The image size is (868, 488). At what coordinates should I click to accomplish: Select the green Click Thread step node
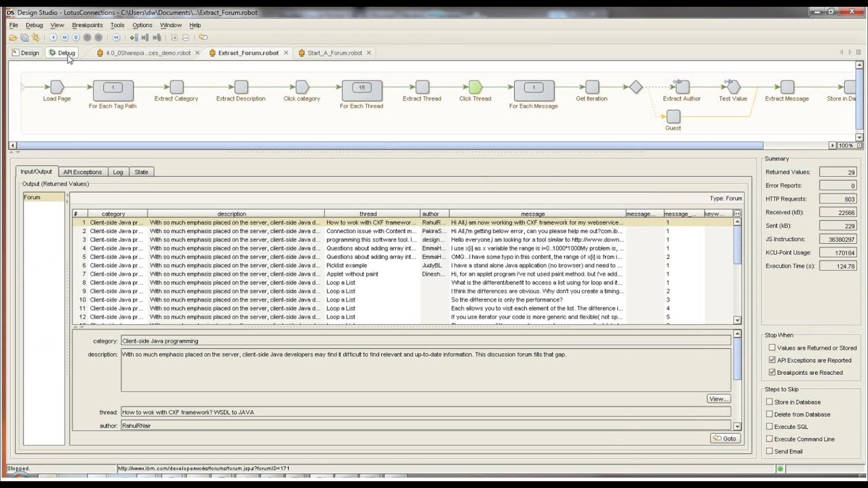click(x=475, y=87)
